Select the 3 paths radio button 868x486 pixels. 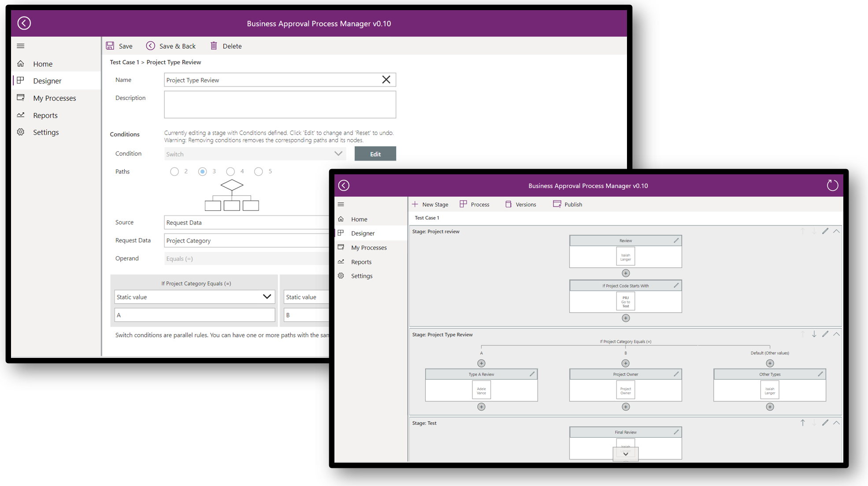[202, 172]
